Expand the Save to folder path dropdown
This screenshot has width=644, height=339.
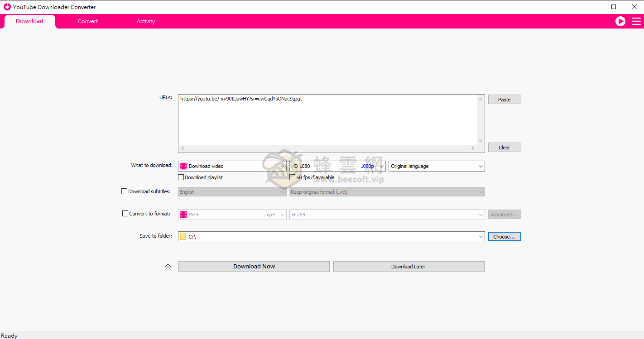(481, 237)
